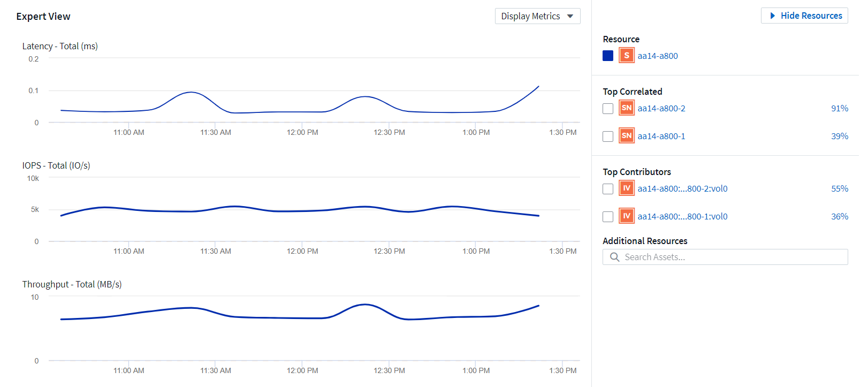Click the SN icon beside aa14-a800-2
Screen dimensions: 868x387
(x=627, y=108)
